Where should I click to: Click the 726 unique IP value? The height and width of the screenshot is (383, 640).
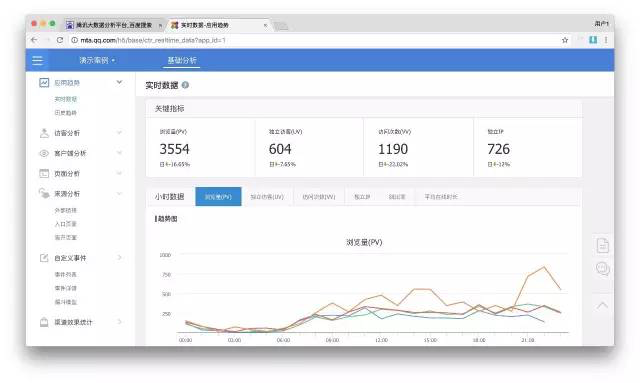point(498,149)
